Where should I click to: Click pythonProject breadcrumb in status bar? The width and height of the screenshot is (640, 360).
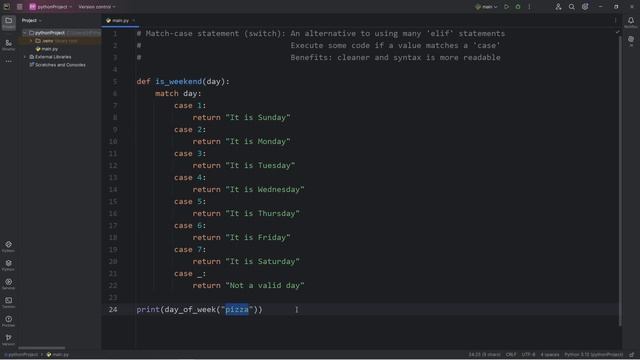coord(21,355)
